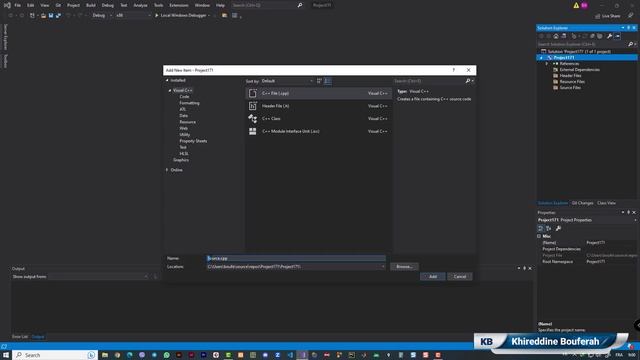
Task: Click the Solution Explorer Home icon
Action: [x=556, y=36]
